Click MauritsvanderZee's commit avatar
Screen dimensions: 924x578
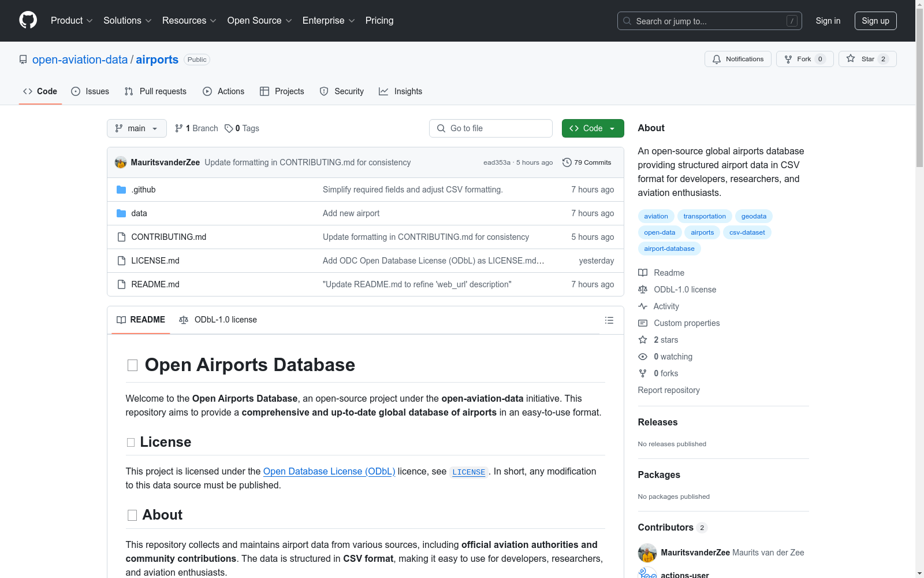click(x=121, y=162)
